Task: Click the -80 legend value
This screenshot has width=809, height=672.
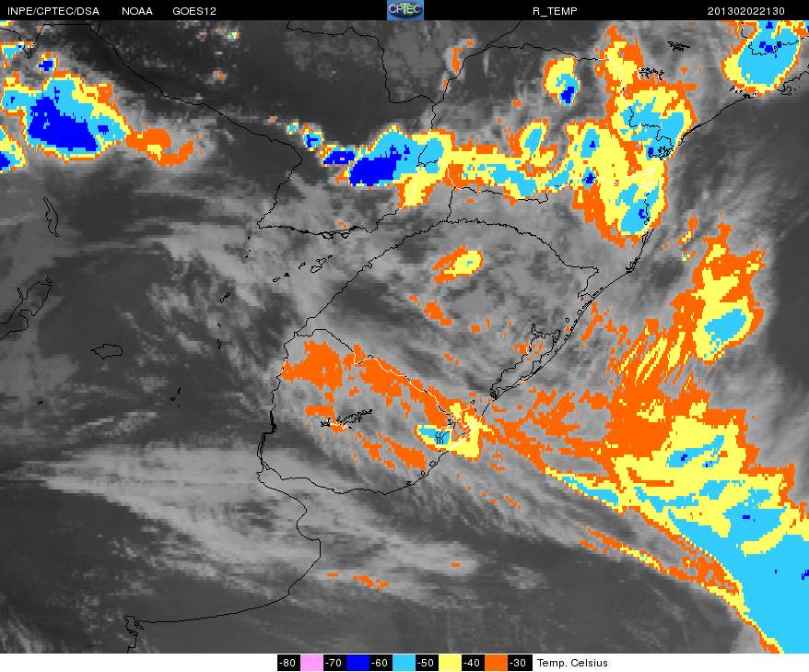Action: 287,663
